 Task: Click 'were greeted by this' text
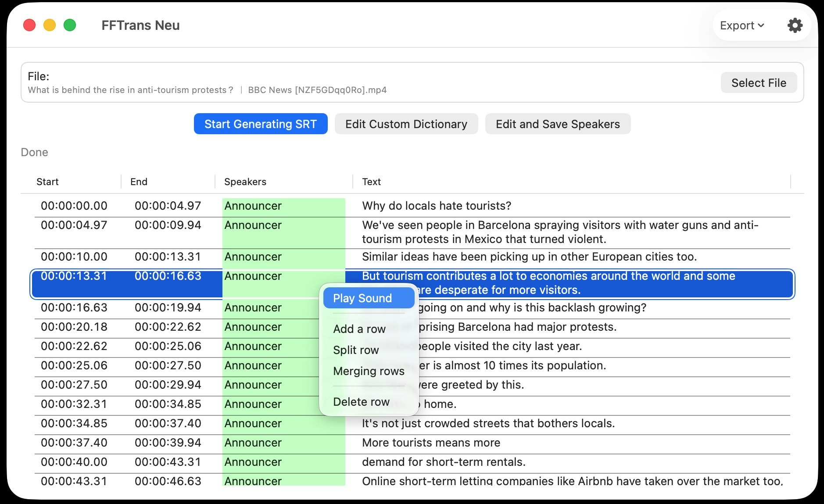click(471, 385)
